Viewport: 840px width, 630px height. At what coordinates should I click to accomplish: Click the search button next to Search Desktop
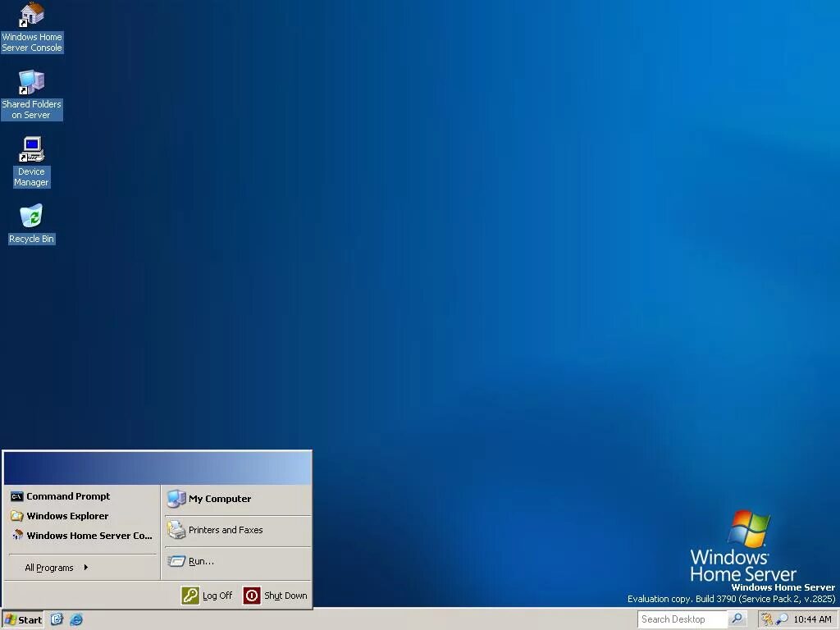[x=736, y=619]
